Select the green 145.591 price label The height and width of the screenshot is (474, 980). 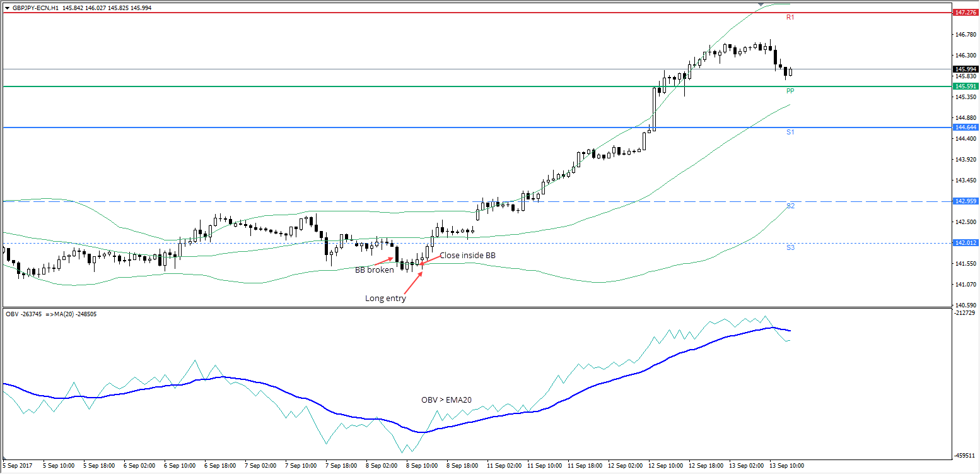pos(965,86)
